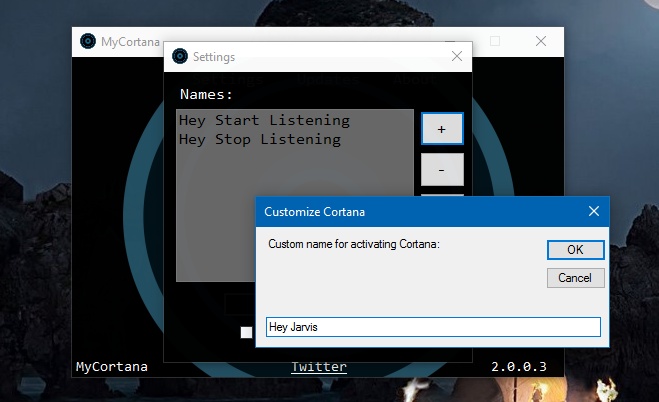The width and height of the screenshot is (659, 402).
Task: Click the 'Custom name for activating Cortana:' label
Action: point(354,244)
